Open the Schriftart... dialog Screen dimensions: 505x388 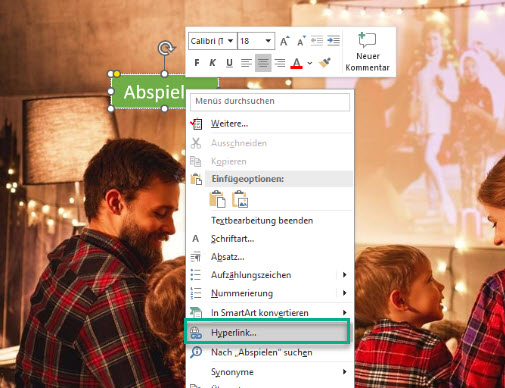pos(270,239)
